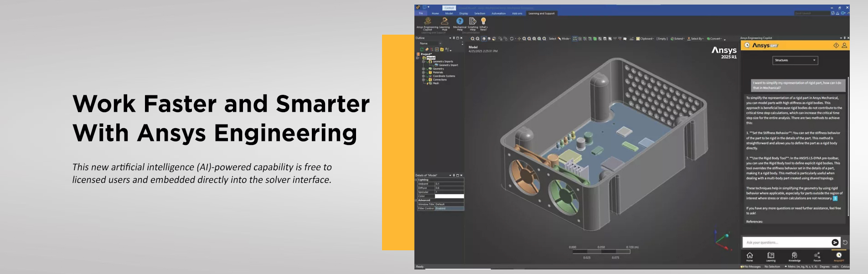Viewport: 868px width, 274px height.
Task: Switch to the Model ribbon tab
Action: pos(449,14)
